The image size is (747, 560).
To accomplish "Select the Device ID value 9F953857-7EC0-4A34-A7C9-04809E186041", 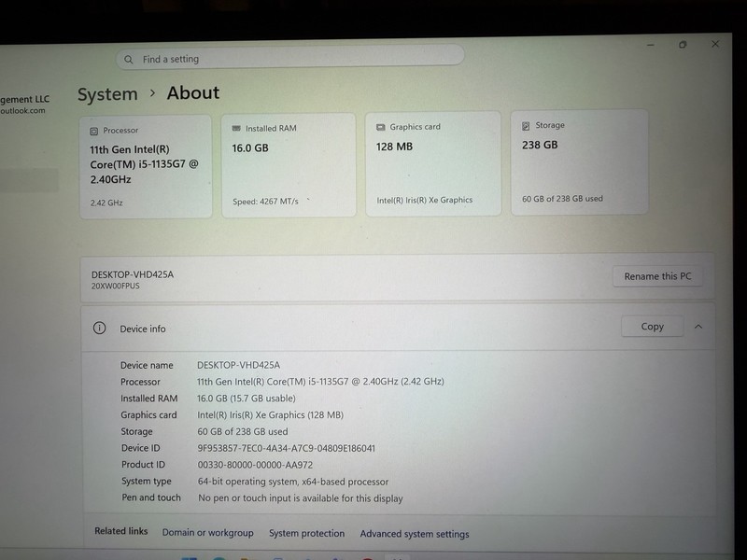I will click(x=287, y=448).
